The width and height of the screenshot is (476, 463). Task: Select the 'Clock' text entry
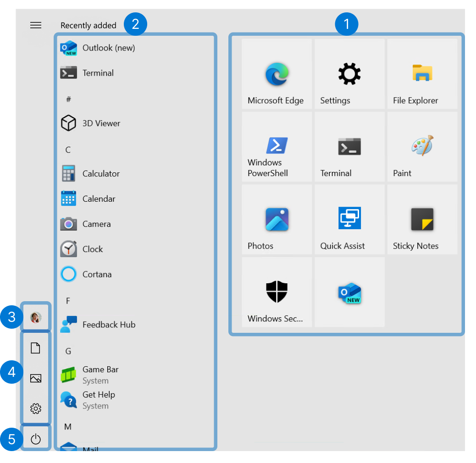point(93,249)
